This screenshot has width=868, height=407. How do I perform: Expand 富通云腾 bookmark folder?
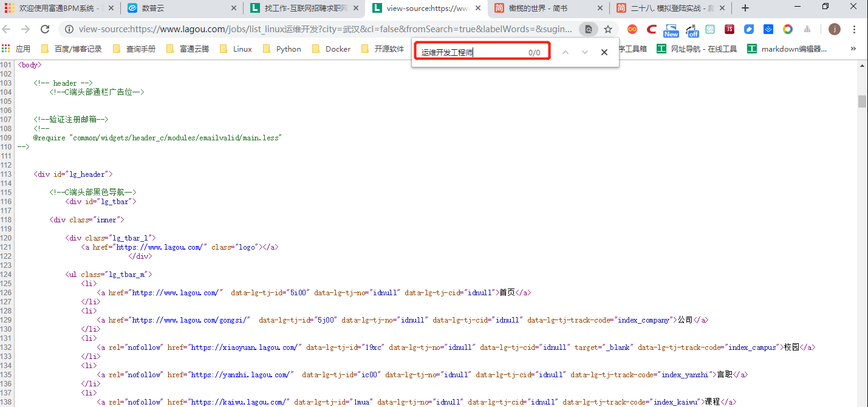tap(188, 49)
